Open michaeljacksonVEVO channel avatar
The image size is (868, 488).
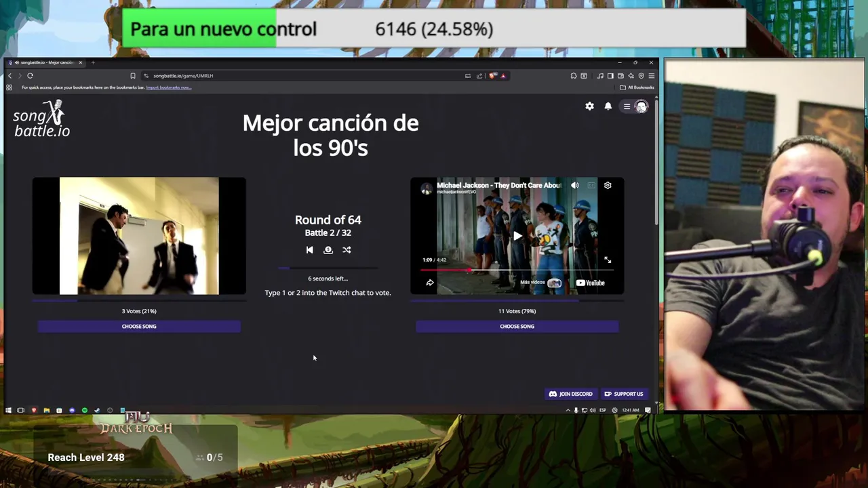[x=426, y=188]
